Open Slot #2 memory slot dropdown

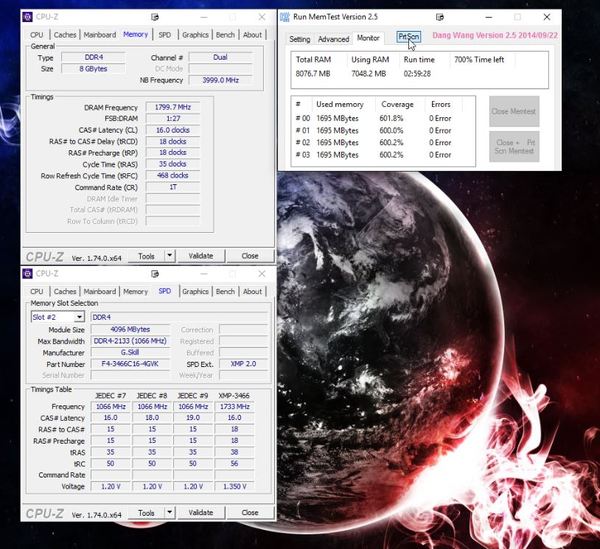click(x=57, y=317)
